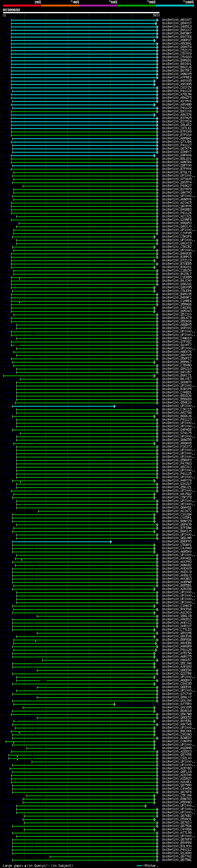Image resolution: width=197 pixels, height=868 pixels.
Task: Select the UniRef100_A9S995 entry
Action: point(177,84)
